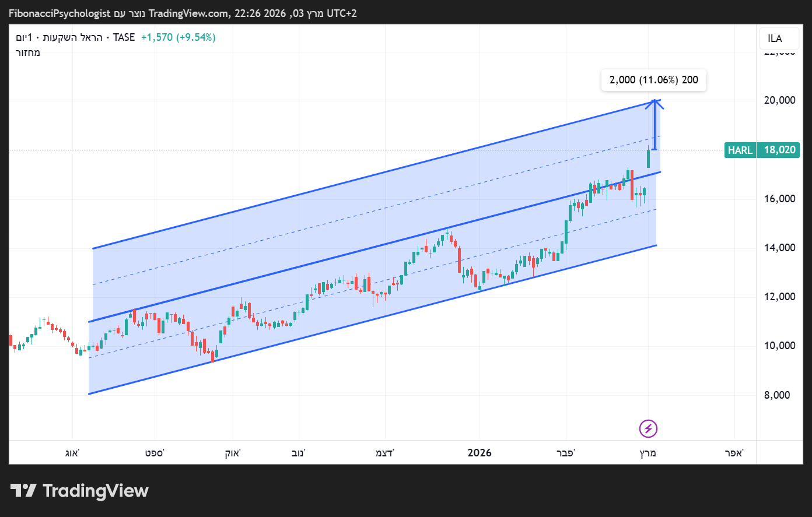The height and width of the screenshot is (517, 812).
Task: Click the HARL symbol tag on price axis
Action: 740,150
